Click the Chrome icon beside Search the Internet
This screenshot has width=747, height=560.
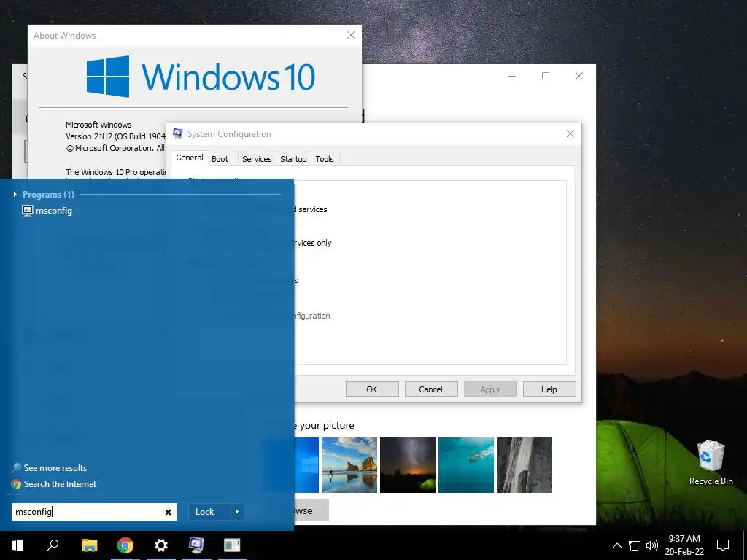click(x=17, y=484)
